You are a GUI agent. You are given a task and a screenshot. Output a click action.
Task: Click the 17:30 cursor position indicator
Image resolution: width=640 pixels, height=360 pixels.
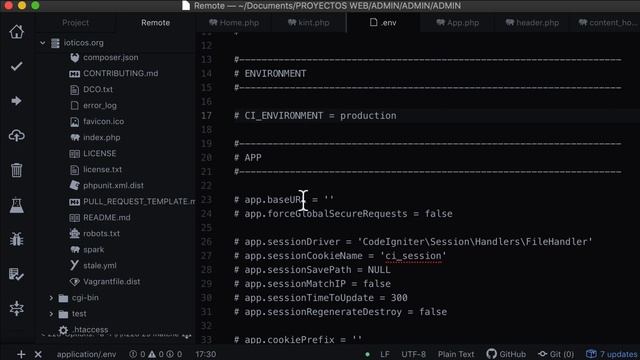click(x=206, y=354)
